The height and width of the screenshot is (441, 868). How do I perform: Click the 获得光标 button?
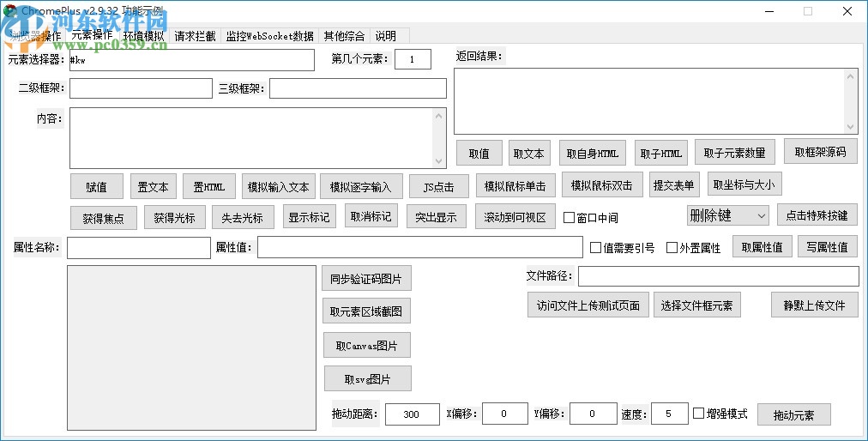(175, 217)
